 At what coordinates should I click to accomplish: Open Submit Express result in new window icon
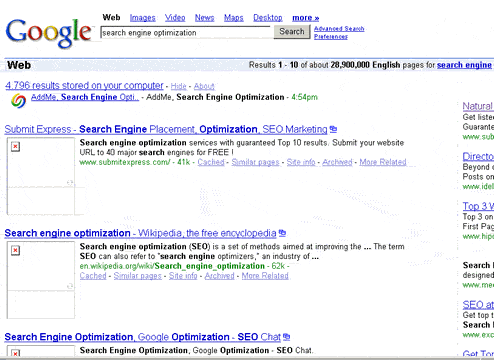coord(333,129)
